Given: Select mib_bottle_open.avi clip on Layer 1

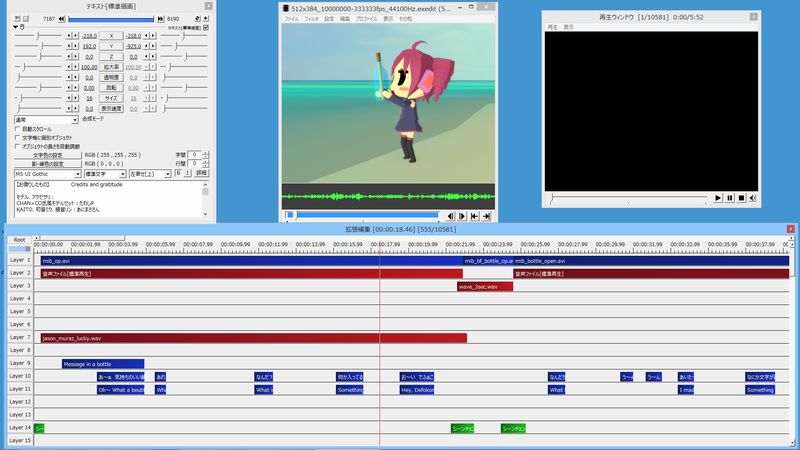Looking at the screenshot, I should (x=651, y=261).
